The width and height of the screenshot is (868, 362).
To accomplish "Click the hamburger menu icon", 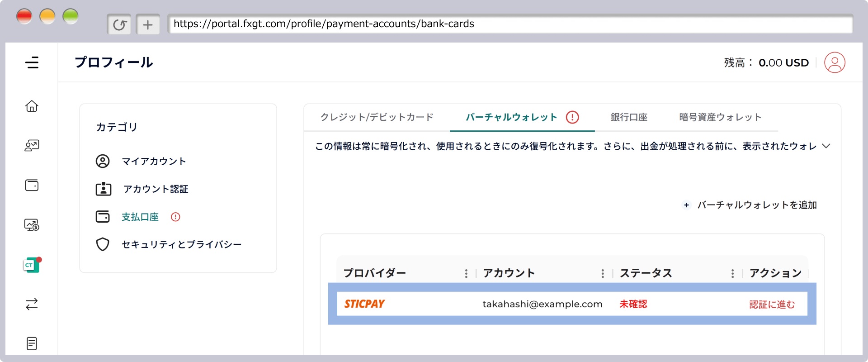I will [x=32, y=62].
